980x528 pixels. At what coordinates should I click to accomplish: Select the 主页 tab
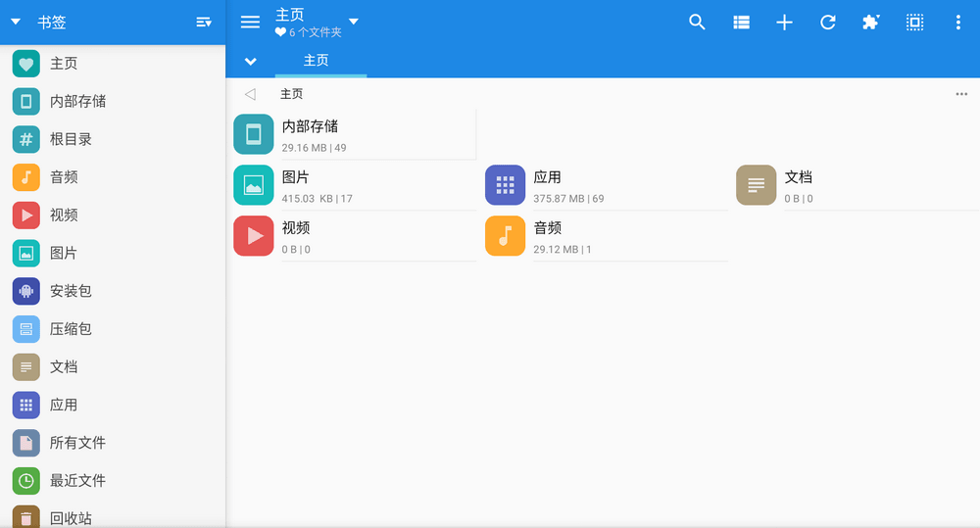click(x=317, y=61)
